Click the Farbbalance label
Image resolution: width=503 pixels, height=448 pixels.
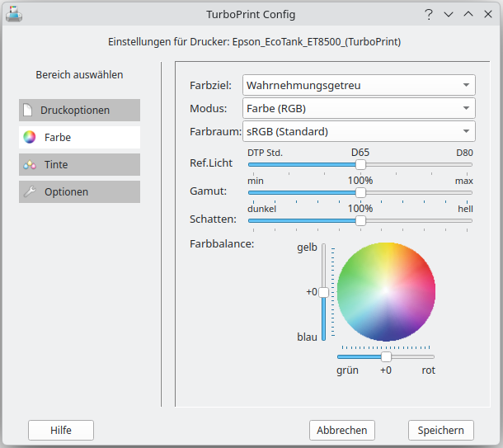pos(222,244)
